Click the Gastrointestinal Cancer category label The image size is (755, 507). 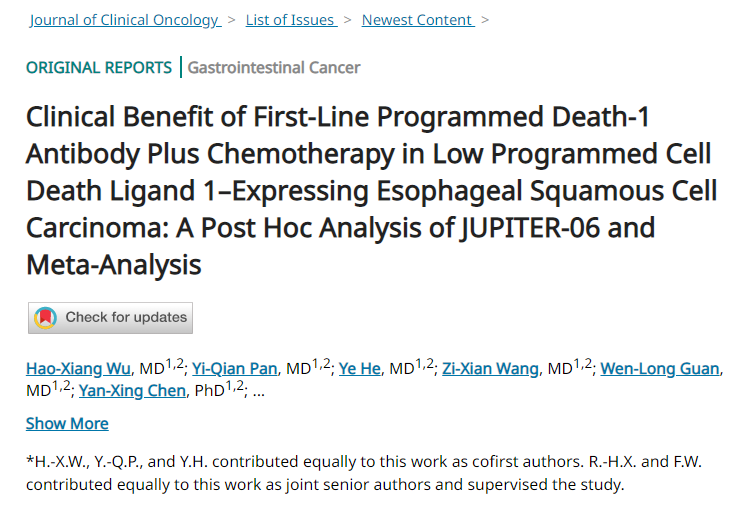pyautogui.click(x=274, y=68)
